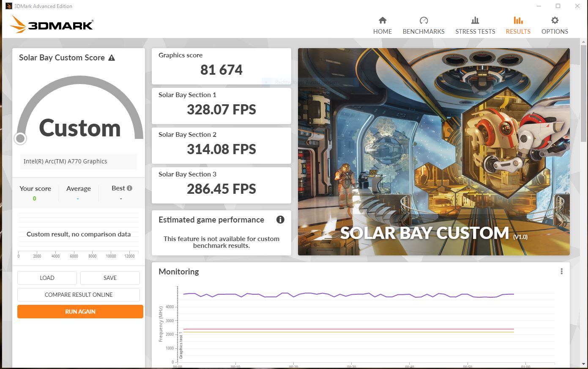
Task: Open the Results bar chart icon
Action: coord(518,20)
